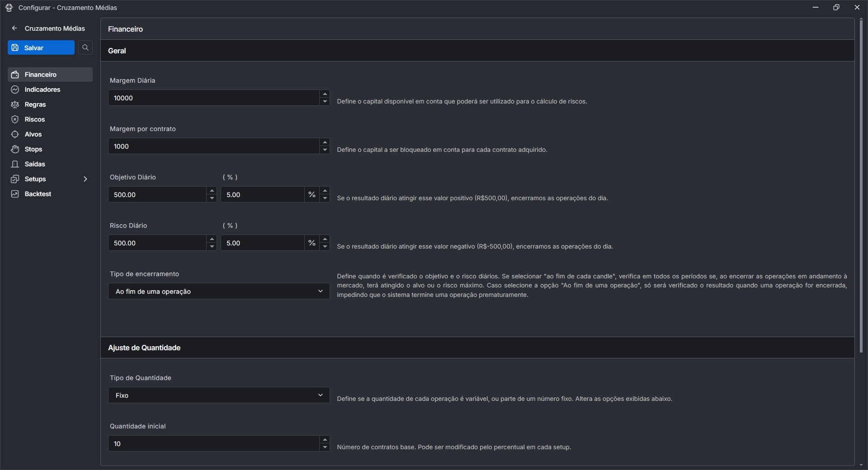Click the Quantidade inicial input field
Image resolution: width=868 pixels, height=470 pixels.
pos(213,443)
